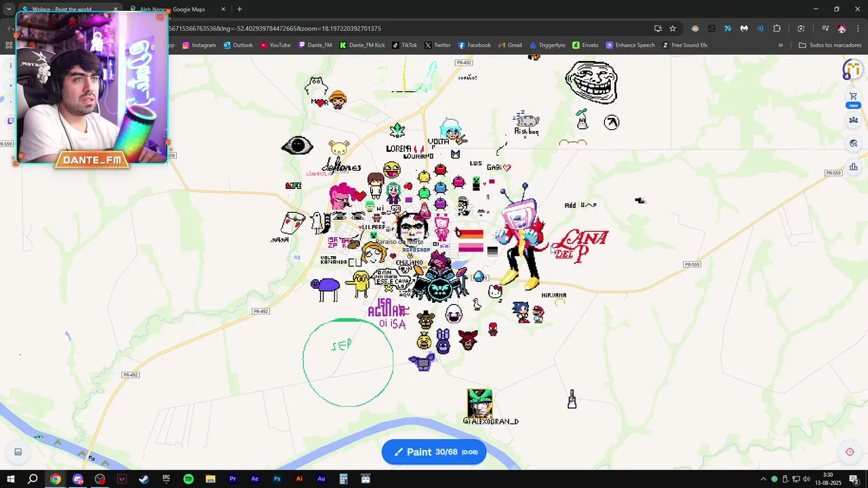Open the TikTok bookmark
This screenshot has width=868, height=488.
pyautogui.click(x=404, y=45)
